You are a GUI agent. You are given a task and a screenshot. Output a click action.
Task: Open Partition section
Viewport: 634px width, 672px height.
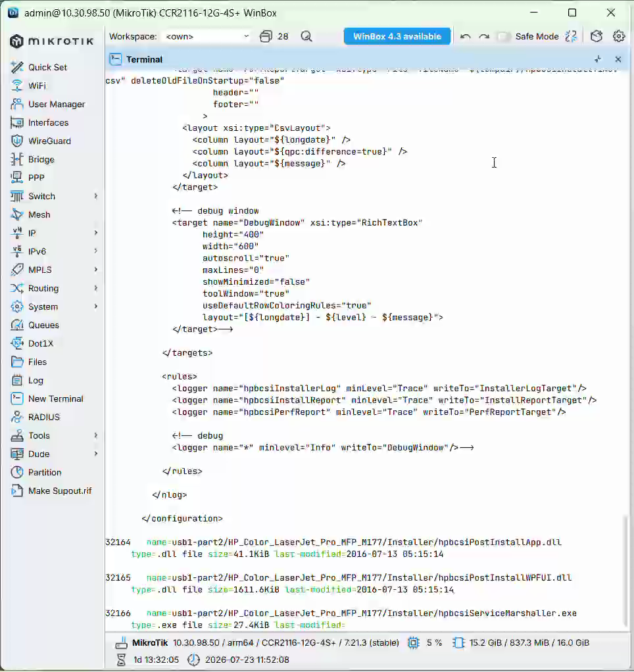point(45,473)
